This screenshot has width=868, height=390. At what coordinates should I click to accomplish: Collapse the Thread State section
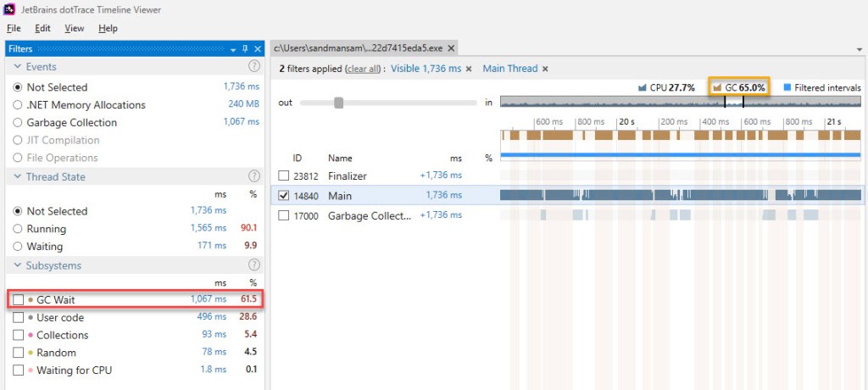point(18,176)
